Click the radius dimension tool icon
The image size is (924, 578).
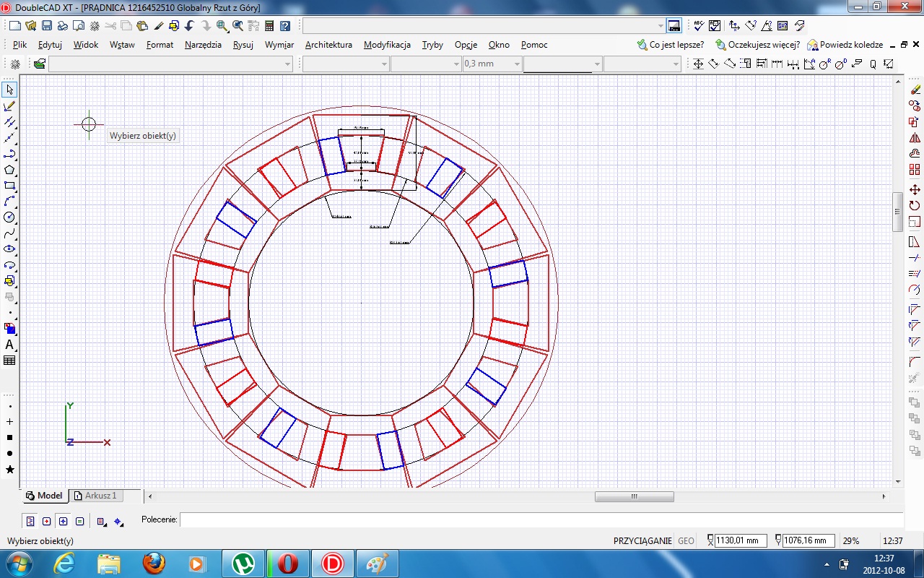click(x=824, y=64)
